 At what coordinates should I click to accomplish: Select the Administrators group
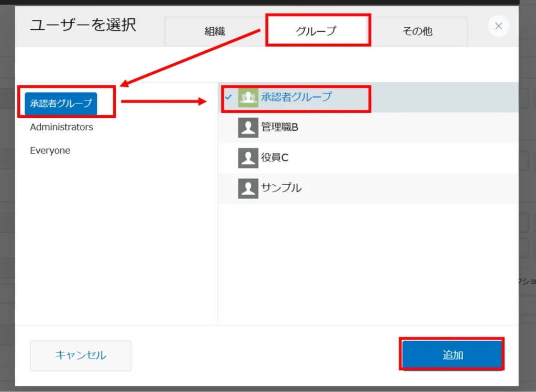[61, 127]
